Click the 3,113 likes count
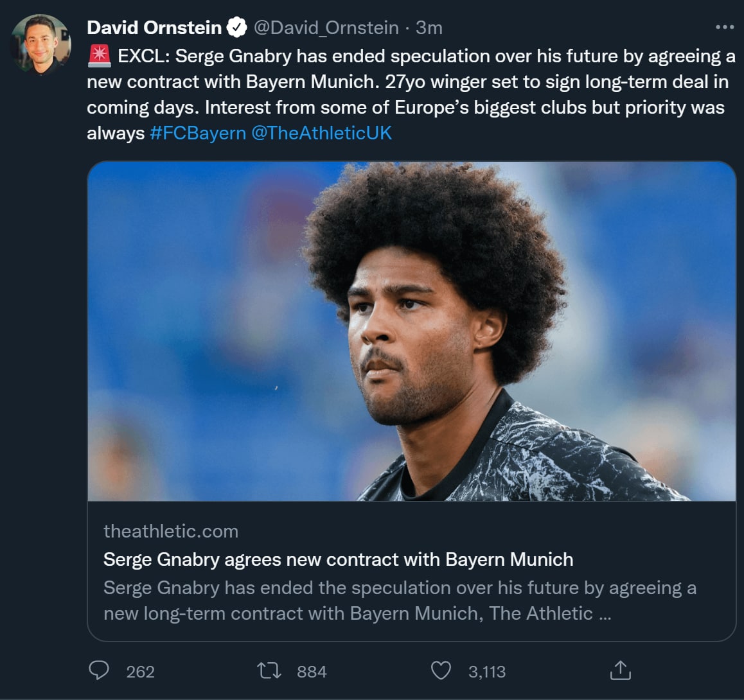This screenshot has width=744, height=700. tap(486, 672)
